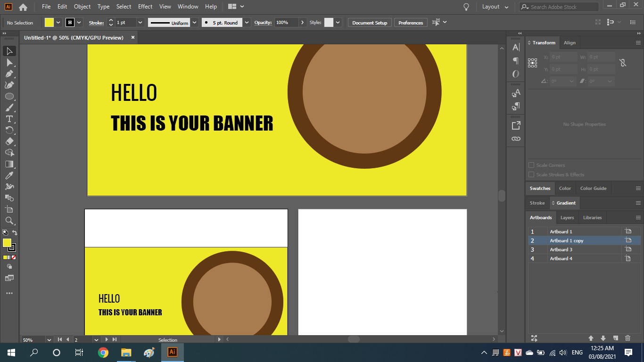Go to next artboard
644x362 pixels.
(107, 339)
